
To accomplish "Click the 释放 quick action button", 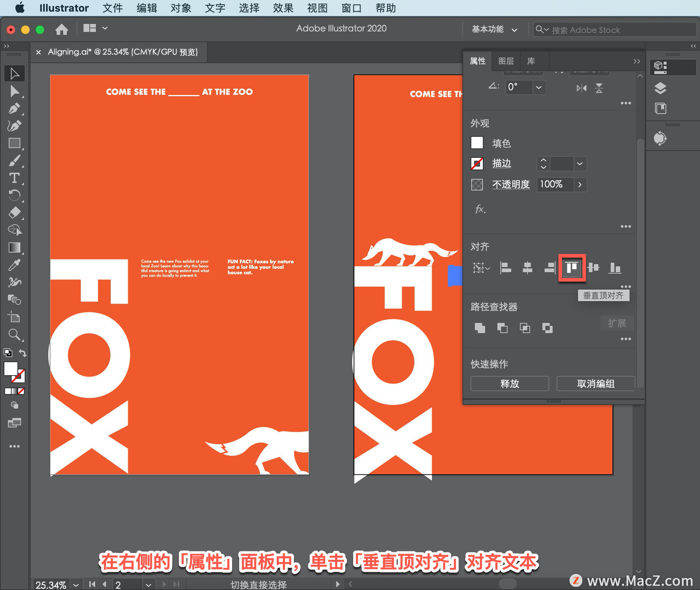I will 510,384.
